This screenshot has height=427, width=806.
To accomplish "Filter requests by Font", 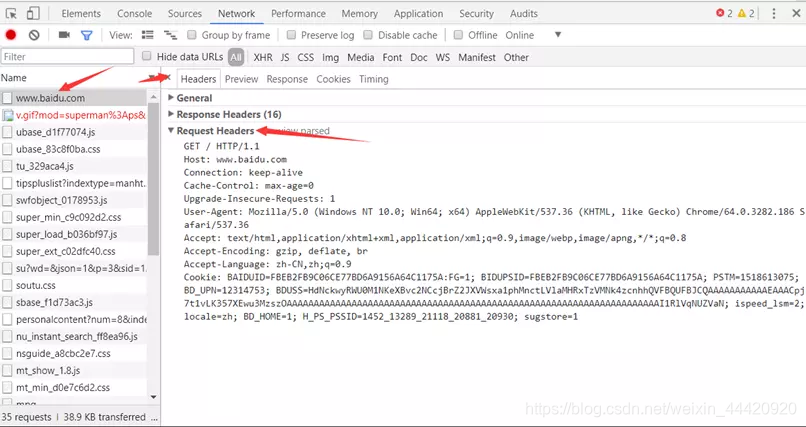I will click(392, 57).
